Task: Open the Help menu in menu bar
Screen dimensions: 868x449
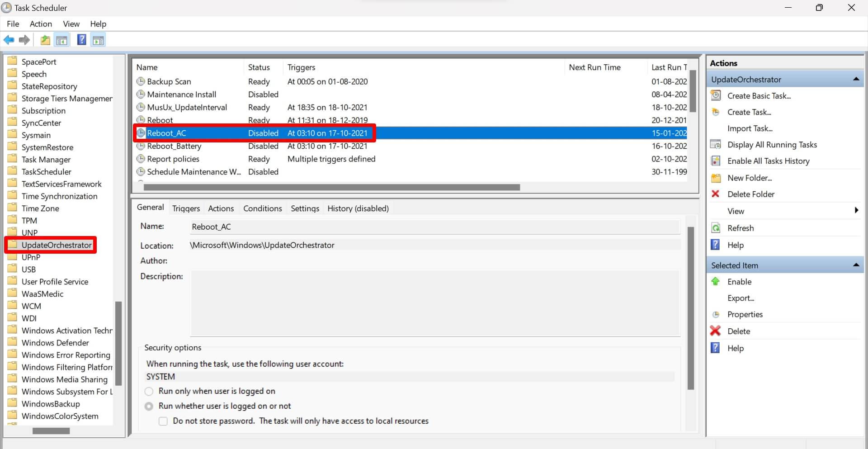Action: point(98,24)
